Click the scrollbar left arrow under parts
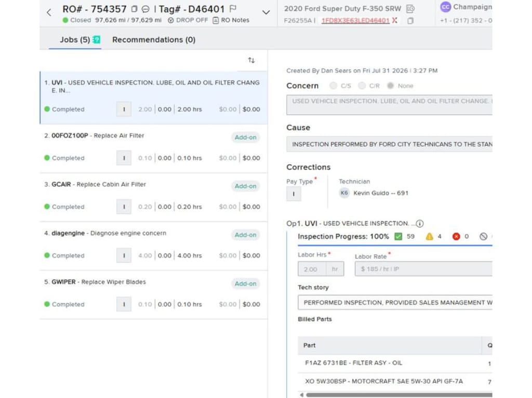Screen dimensions: 532x398 pyautogui.click(x=301, y=395)
